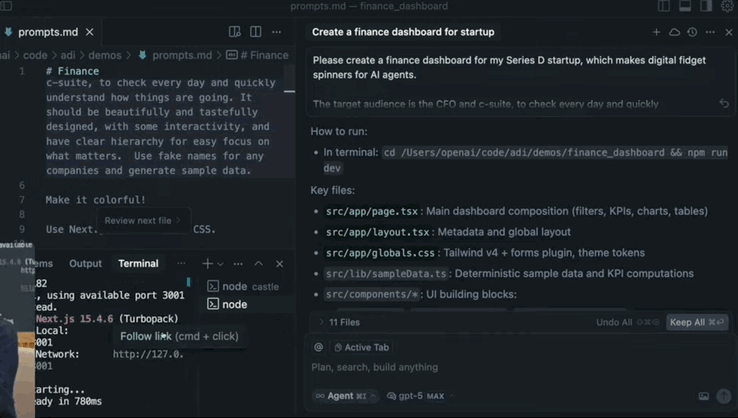Attach an image to the prompt
Screen dimensions: 738x418
pos(704,396)
